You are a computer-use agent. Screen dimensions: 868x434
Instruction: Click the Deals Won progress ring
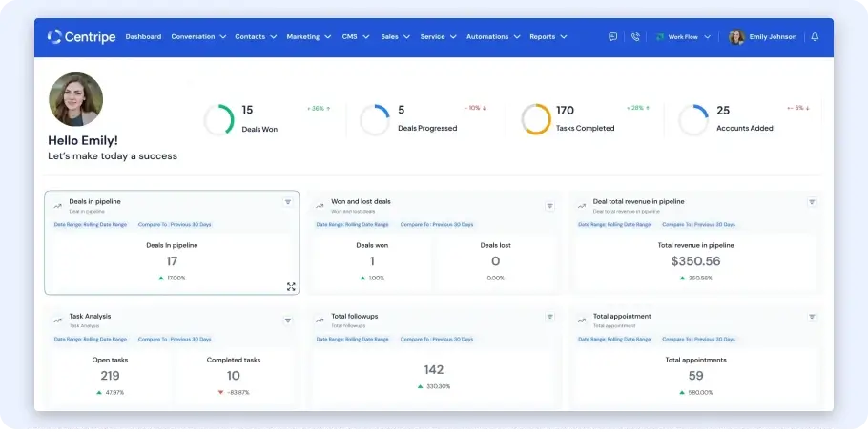218,119
